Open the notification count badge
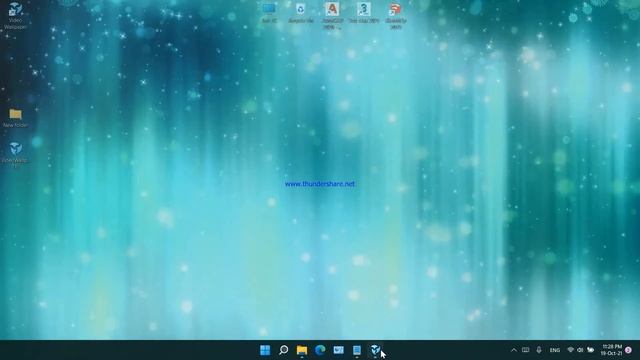 [x=629, y=350]
